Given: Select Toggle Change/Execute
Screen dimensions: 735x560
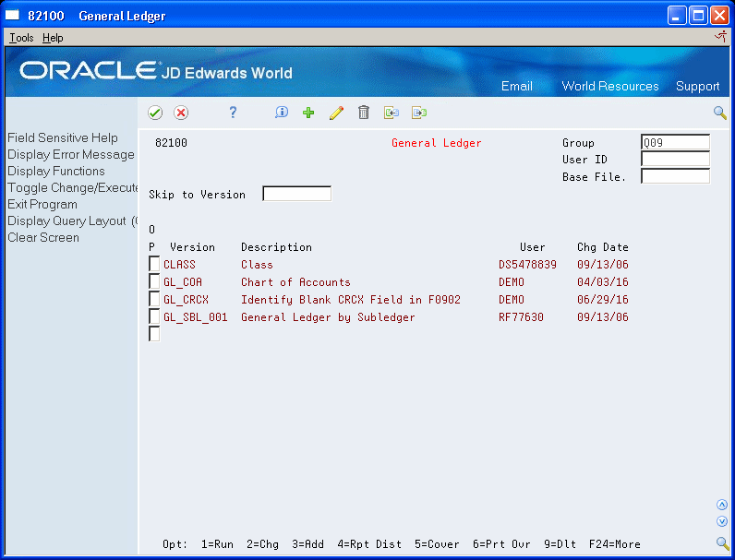Looking at the screenshot, I should click(x=73, y=188).
